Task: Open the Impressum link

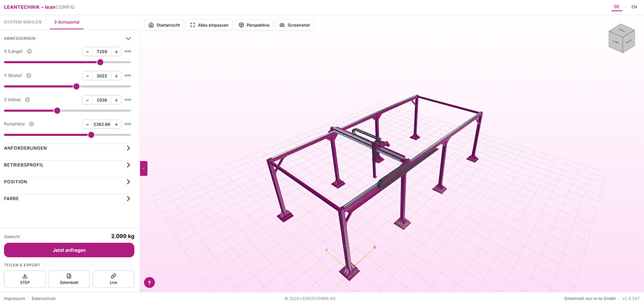Action: click(14, 299)
